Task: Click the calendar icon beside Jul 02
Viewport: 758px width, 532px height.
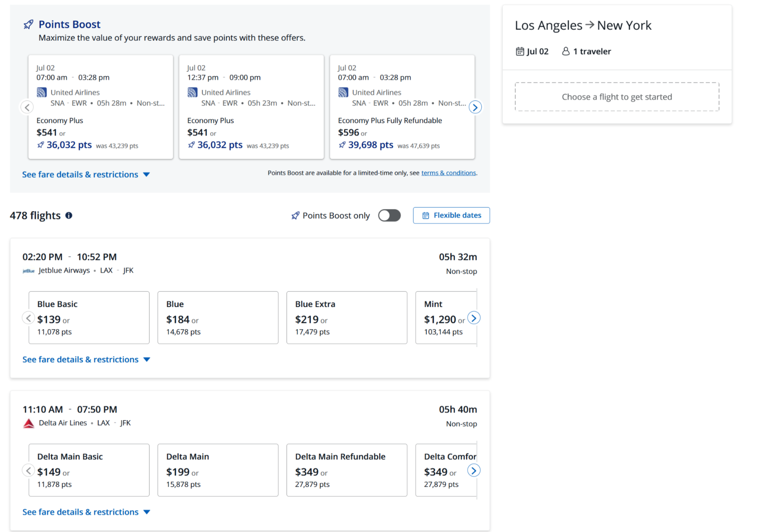Action: point(520,51)
